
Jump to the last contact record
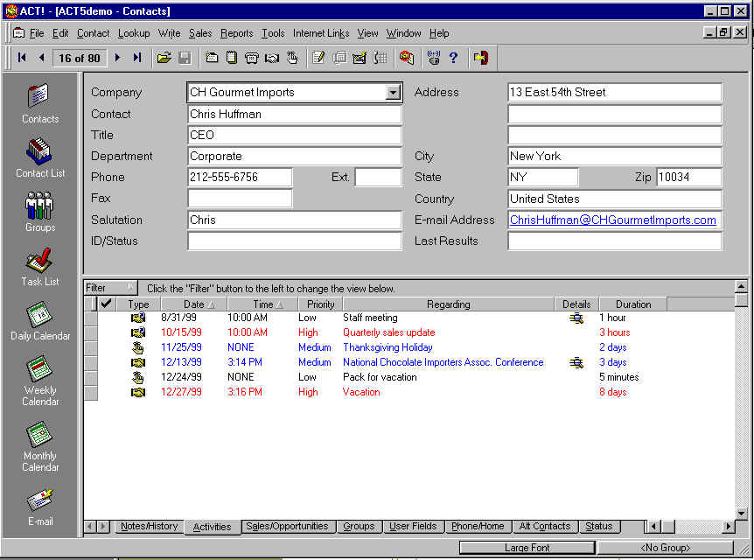[137, 58]
